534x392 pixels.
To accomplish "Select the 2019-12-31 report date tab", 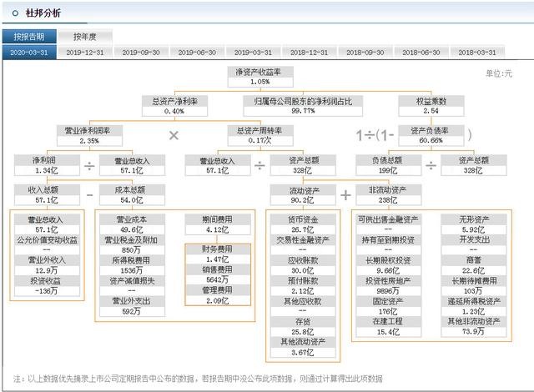I will click(x=85, y=53).
